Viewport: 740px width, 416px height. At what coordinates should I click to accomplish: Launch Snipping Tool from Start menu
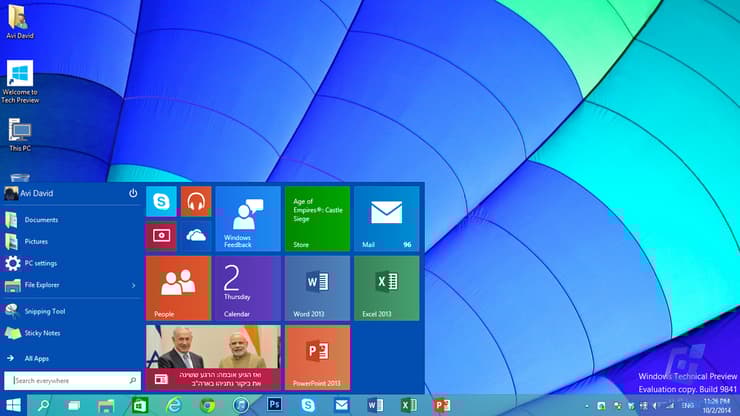[x=72, y=311]
